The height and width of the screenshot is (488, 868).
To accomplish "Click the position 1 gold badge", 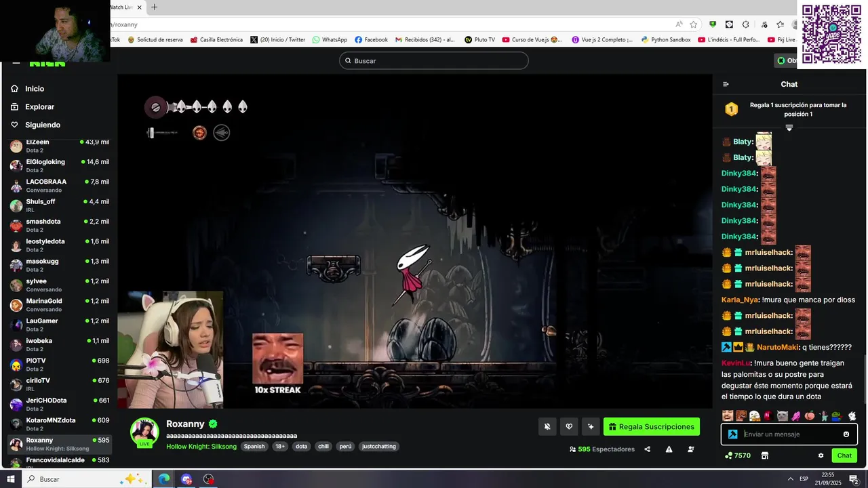I will point(731,109).
